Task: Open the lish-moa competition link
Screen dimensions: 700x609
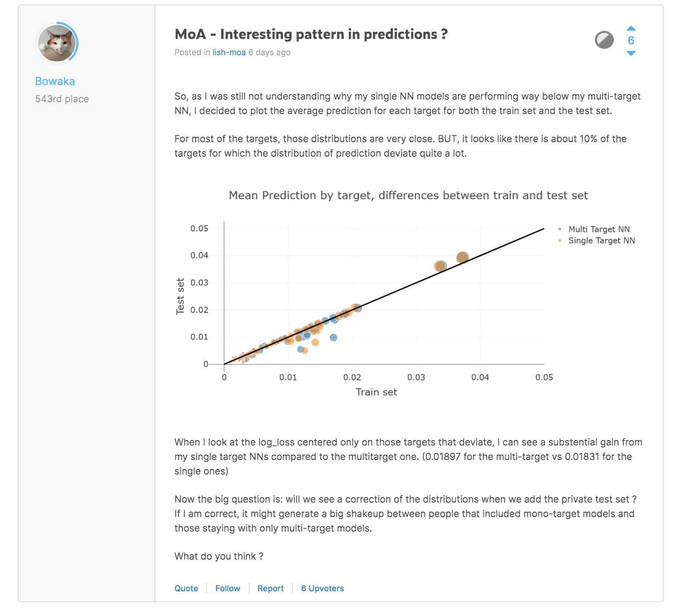Action: click(228, 52)
